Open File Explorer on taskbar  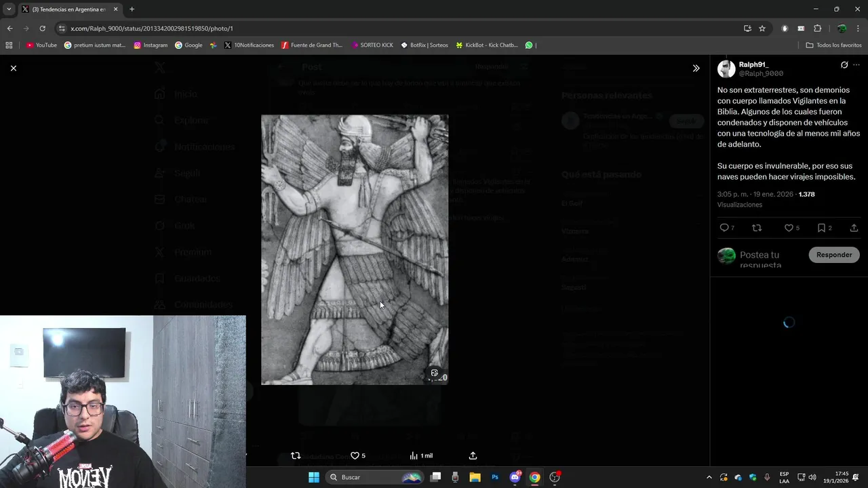pos(475,477)
